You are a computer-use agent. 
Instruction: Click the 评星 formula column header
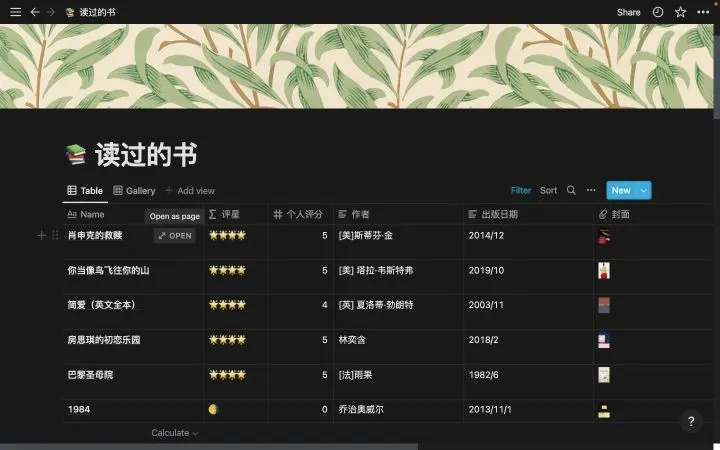pyautogui.click(x=236, y=214)
